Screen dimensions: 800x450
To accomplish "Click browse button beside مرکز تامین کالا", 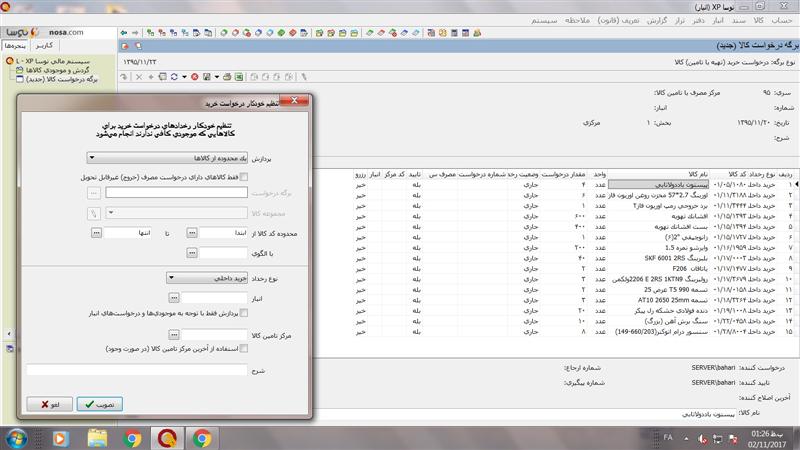I will (x=173, y=332).
